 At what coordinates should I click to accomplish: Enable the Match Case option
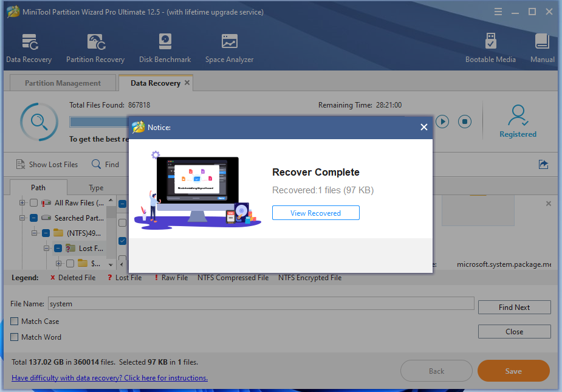point(15,321)
